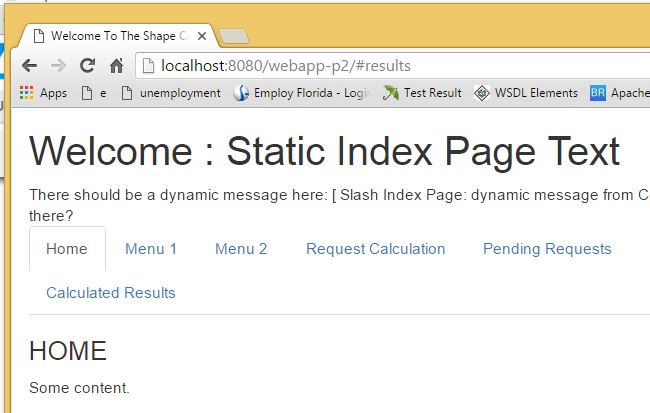Show the Pending Requests tab
The height and width of the screenshot is (413, 650).
pyautogui.click(x=547, y=249)
